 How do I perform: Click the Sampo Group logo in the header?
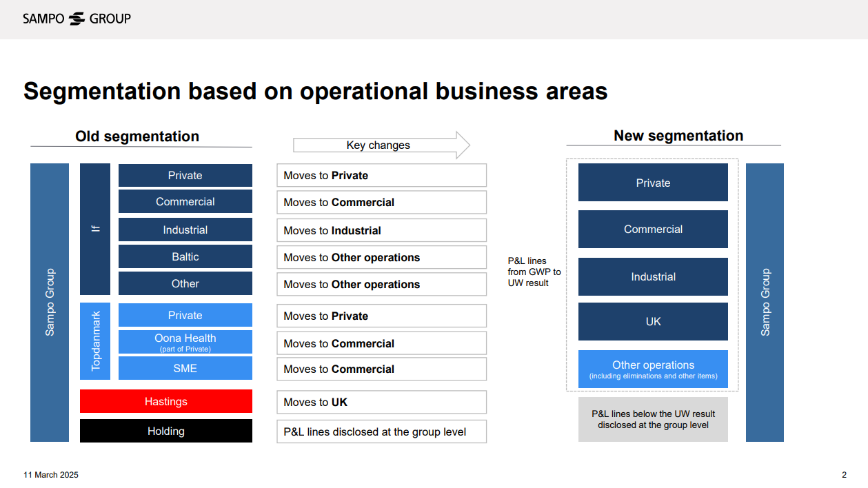(x=77, y=19)
